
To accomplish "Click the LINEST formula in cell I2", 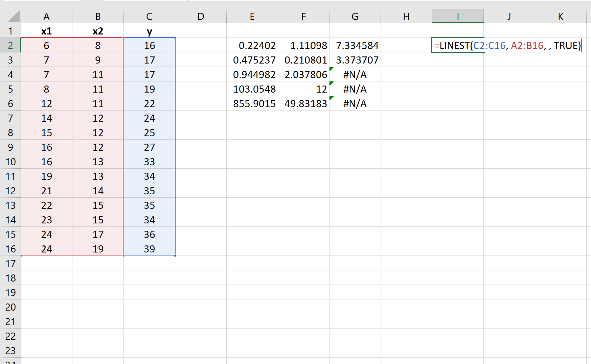I will click(x=507, y=45).
